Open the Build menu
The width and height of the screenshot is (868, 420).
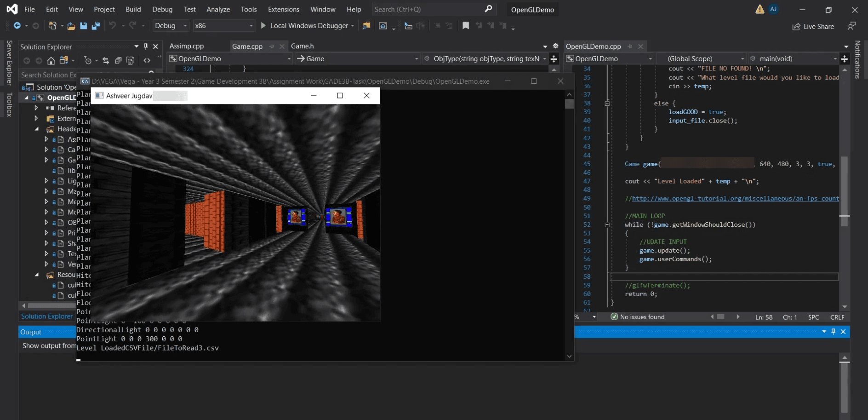133,9
